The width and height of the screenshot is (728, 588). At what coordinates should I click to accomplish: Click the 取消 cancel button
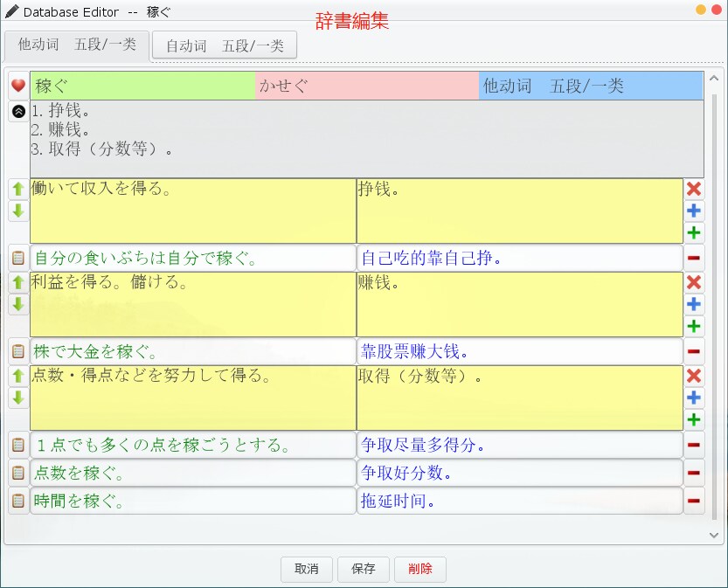point(307,569)
